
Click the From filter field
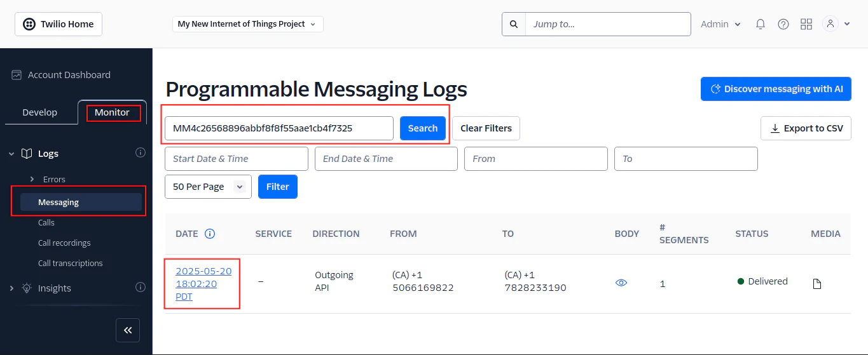536,159
